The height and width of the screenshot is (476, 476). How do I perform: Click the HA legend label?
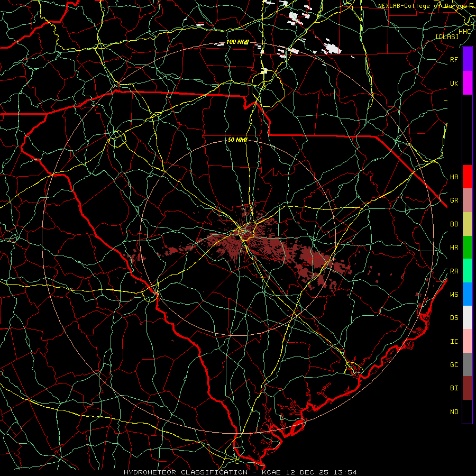click(x=454, y=177)
